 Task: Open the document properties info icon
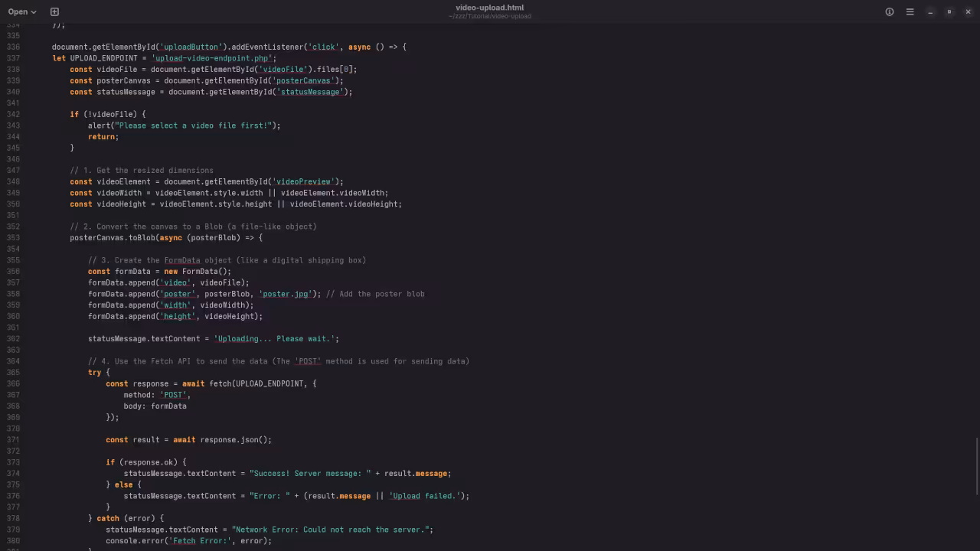pyautogui.click(x=890, y=11)
